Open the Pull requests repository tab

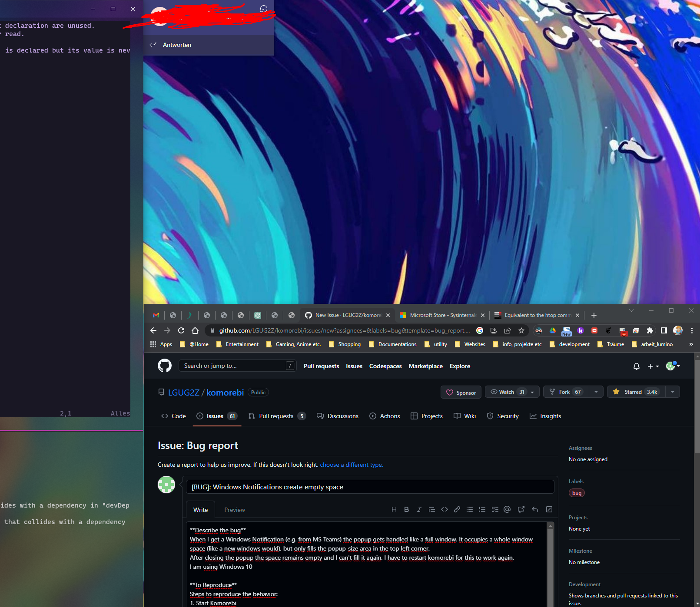(277, 416)
